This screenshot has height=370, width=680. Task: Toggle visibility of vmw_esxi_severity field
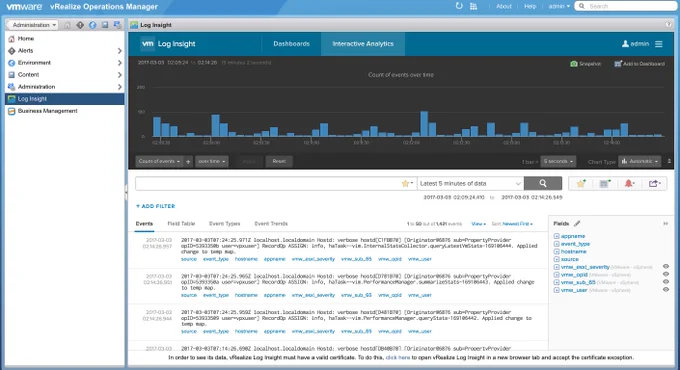point(666,266)
